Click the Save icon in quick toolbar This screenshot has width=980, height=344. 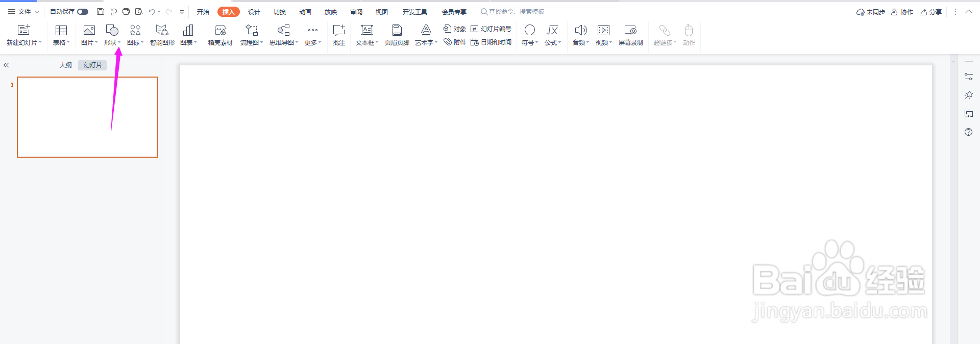pos(101,12)
